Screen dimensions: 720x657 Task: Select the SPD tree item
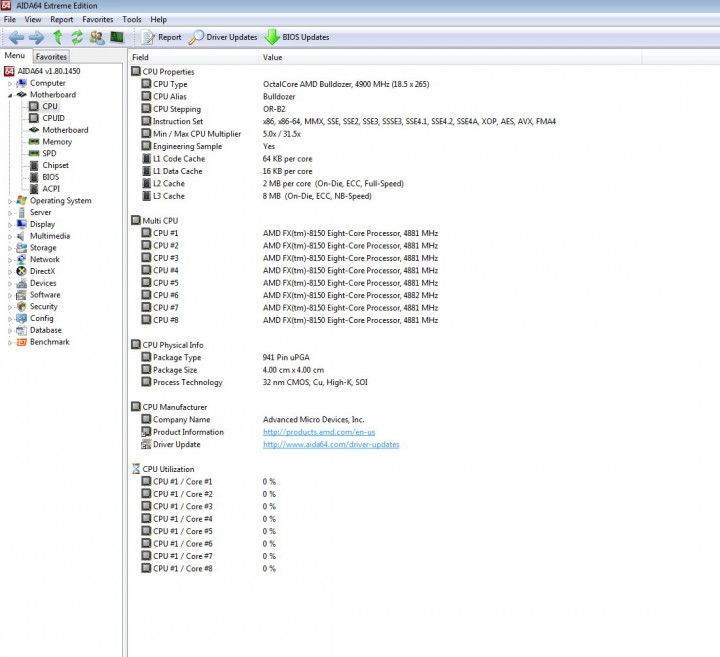tap(49, 153)
